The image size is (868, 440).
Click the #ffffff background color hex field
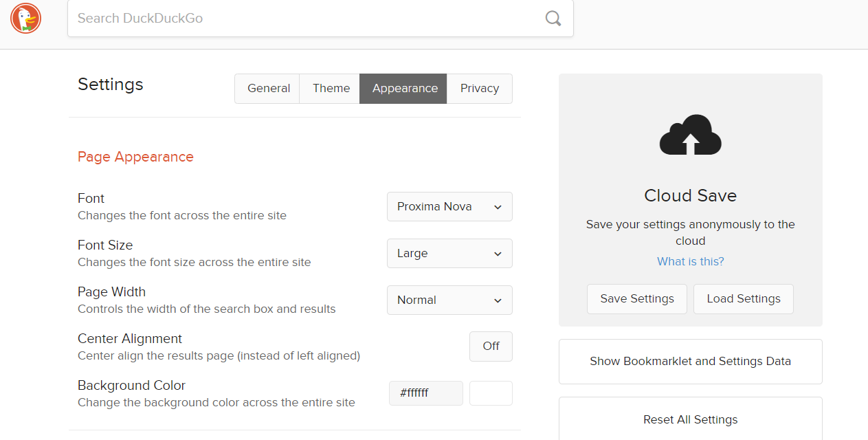click(426, 393)
